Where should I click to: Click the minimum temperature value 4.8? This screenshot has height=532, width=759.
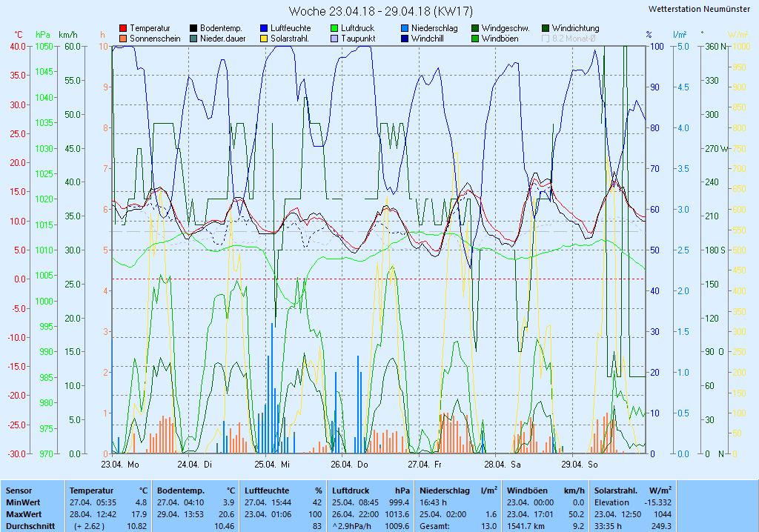click(x=141, y=502)
